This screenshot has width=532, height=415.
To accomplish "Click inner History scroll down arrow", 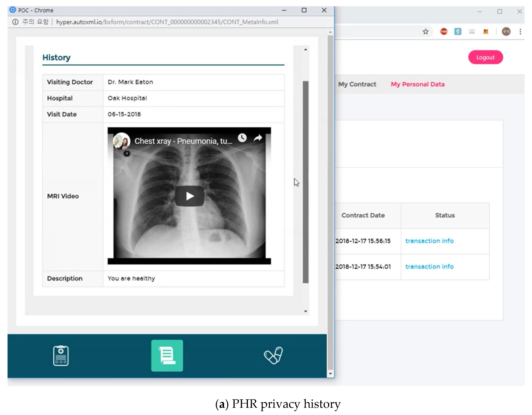I will coord(305,311).
